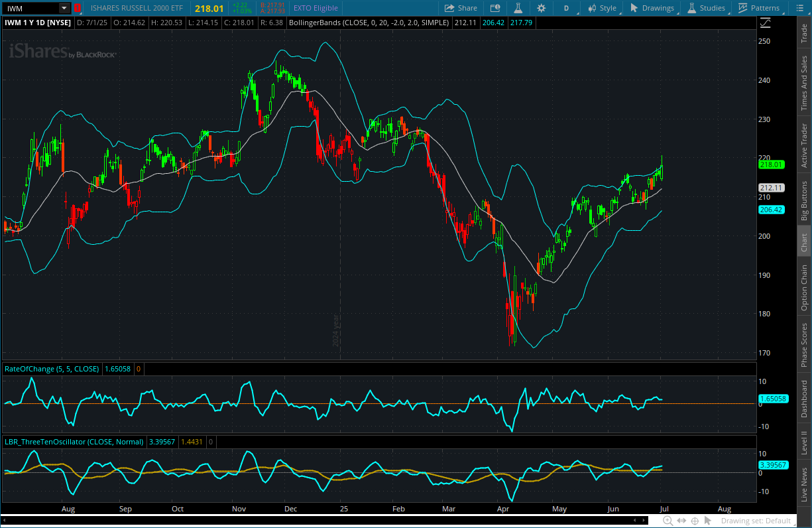Open the Big Buttons sidebar tab
Image resolution: width=812 pixels, height=528 pixels.
pos(804,201)
